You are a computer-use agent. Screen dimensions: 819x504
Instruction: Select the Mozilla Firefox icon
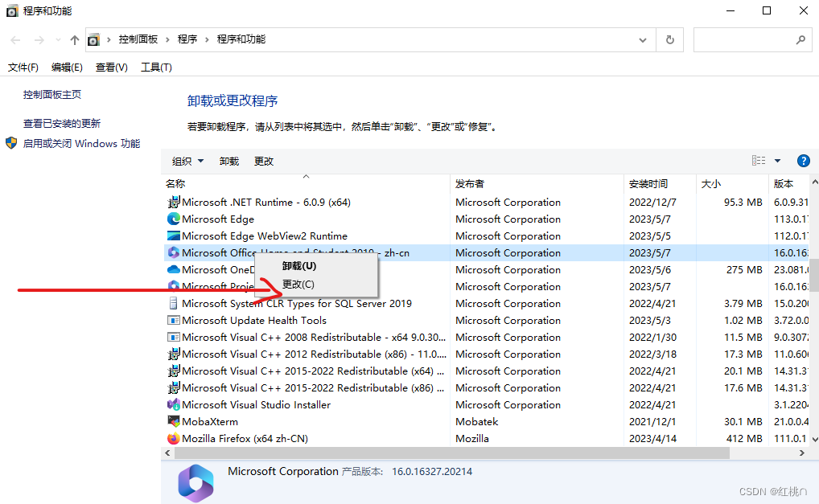(174, 438)
